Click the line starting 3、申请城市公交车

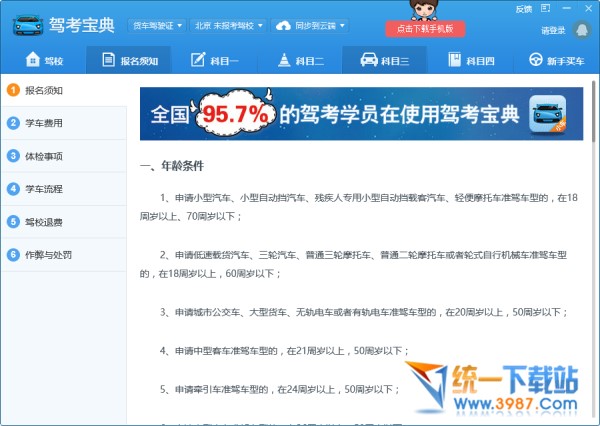tap(363, 312)
